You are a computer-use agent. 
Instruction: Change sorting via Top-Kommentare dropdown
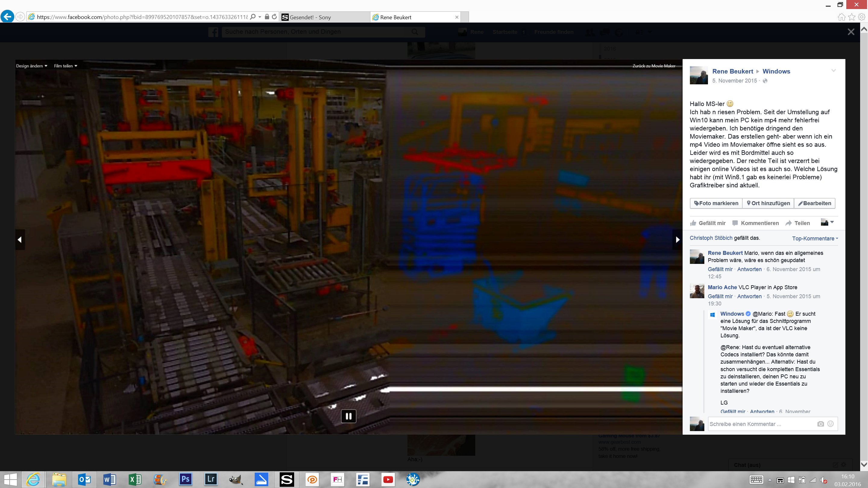(x=814, y=238)
